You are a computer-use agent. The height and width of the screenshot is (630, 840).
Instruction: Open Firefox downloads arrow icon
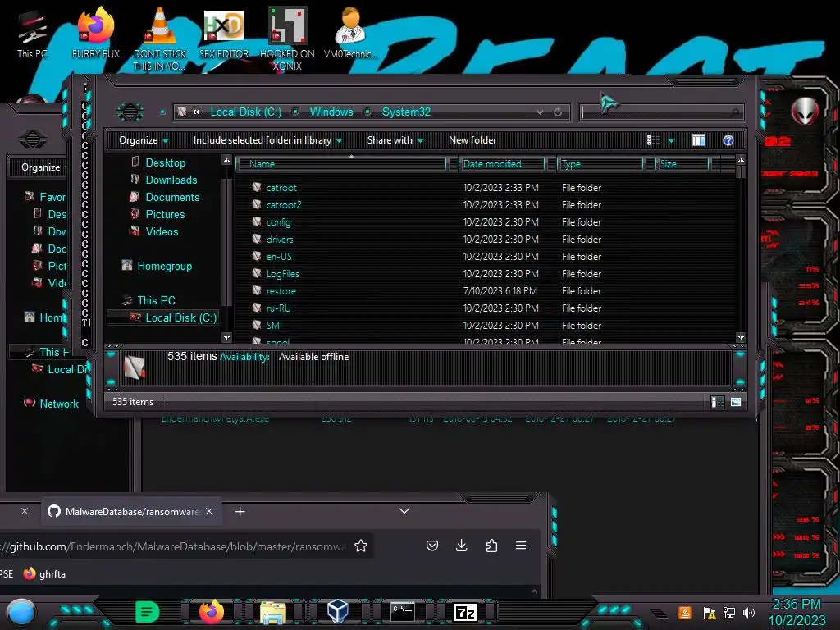pos(461,546)
